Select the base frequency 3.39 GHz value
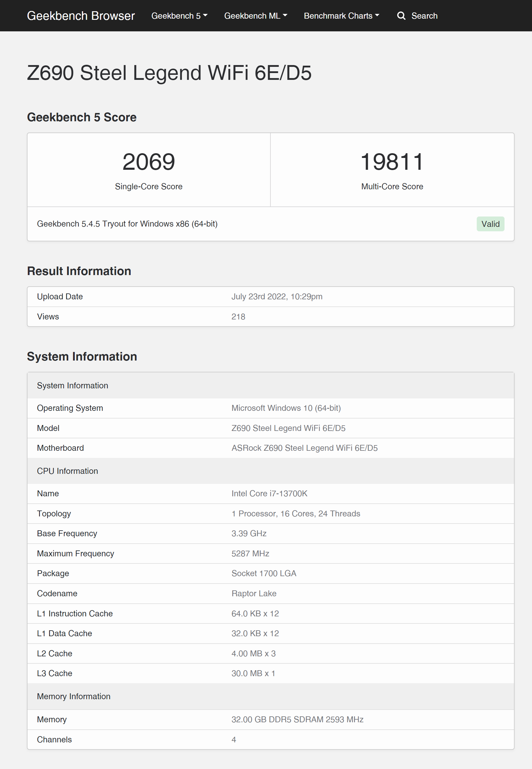This screenshot has height=769, width=532. [249, 534]
